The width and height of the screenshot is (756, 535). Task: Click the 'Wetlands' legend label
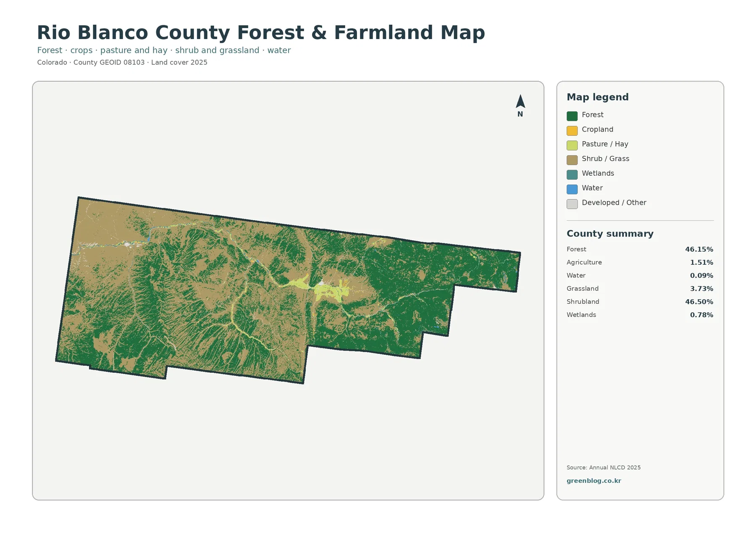coord(598,173)
